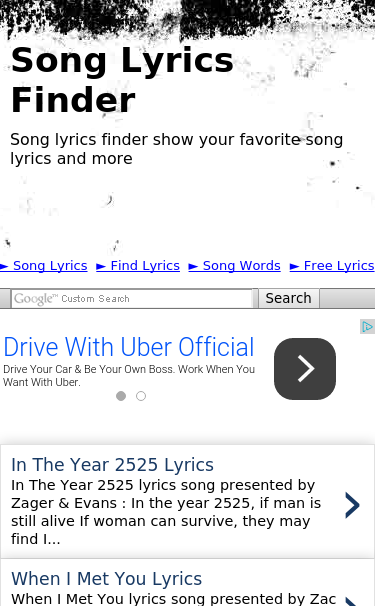
Task: Focus the Google Custom Search field
Action: pyautogui.click(x=132, y=299)
